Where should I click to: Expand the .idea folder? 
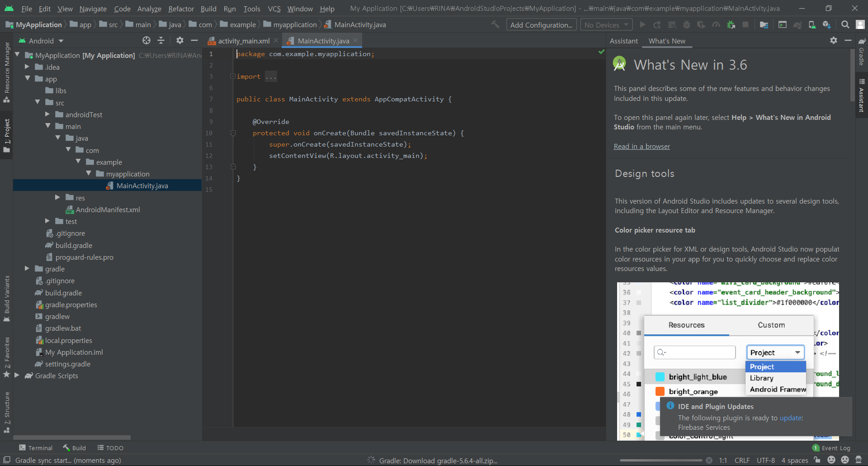pos(27,67)
